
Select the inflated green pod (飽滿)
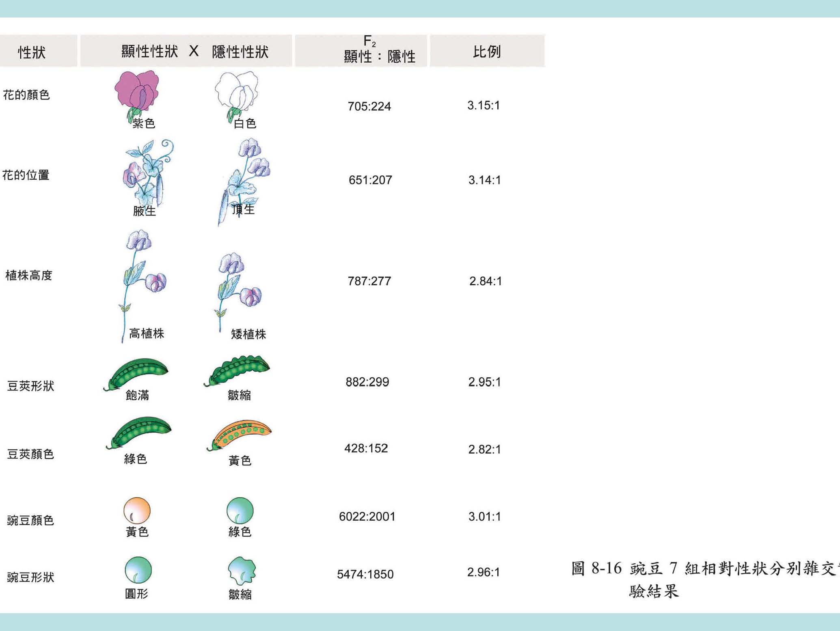[137, 372]
